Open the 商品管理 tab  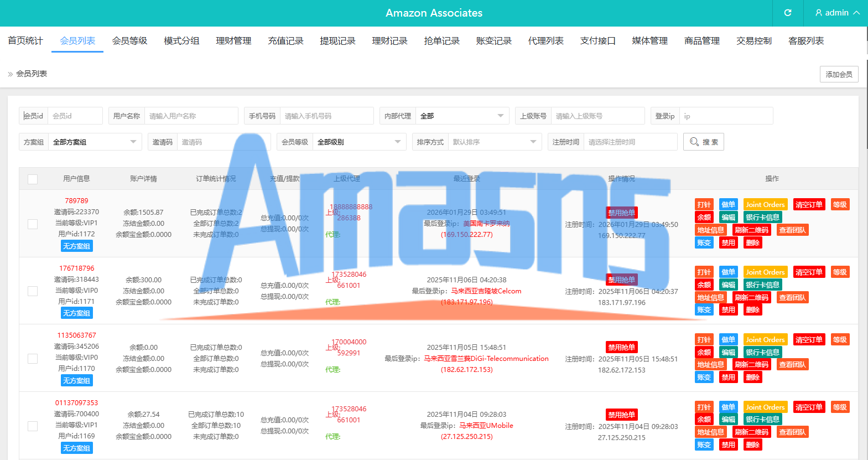click(701, 40)
